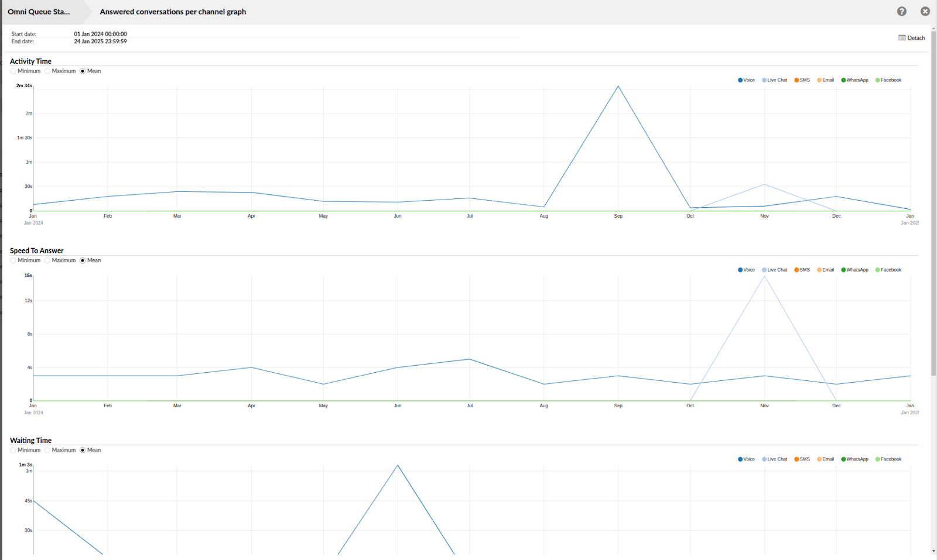
Task: Click Start date value 01 Jan 2024 00:00:00
Action: pyautogui.click(x=100, y=34)
